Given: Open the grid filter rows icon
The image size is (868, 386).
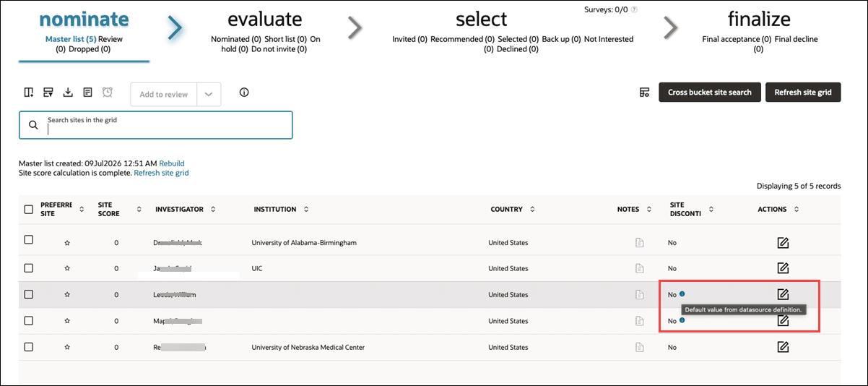Looking at the screenshot, I should tap(48, 93).
